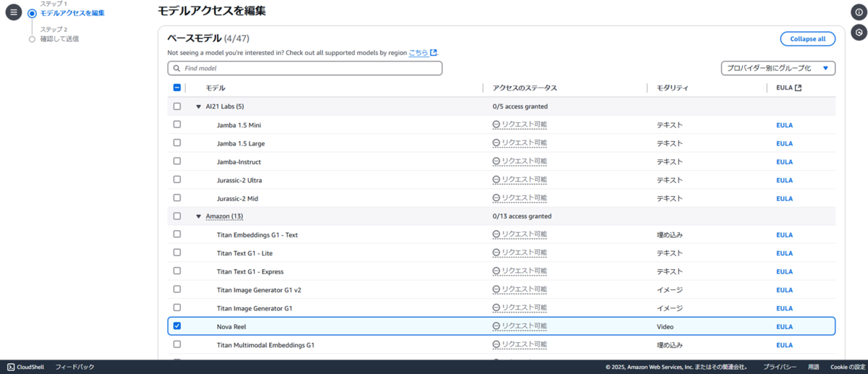Uncheck the Nova Reel checkbox
Image resolution: width=868 pixels, height=374 pixels.
coord(177,326)
